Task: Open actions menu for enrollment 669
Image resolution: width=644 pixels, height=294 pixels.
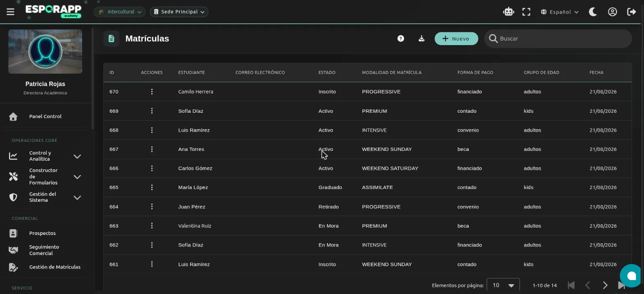Action: point(152,111)
